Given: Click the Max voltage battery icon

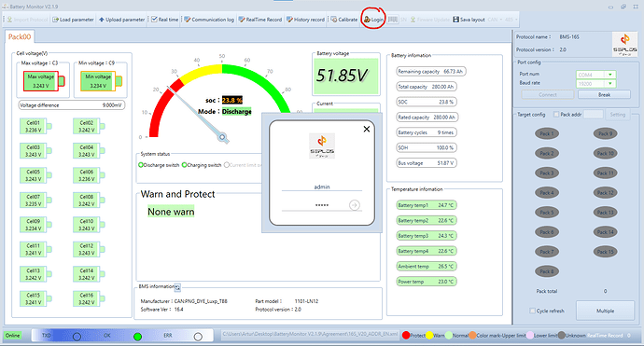Looking at the screenshot, I should coord(44,81).
